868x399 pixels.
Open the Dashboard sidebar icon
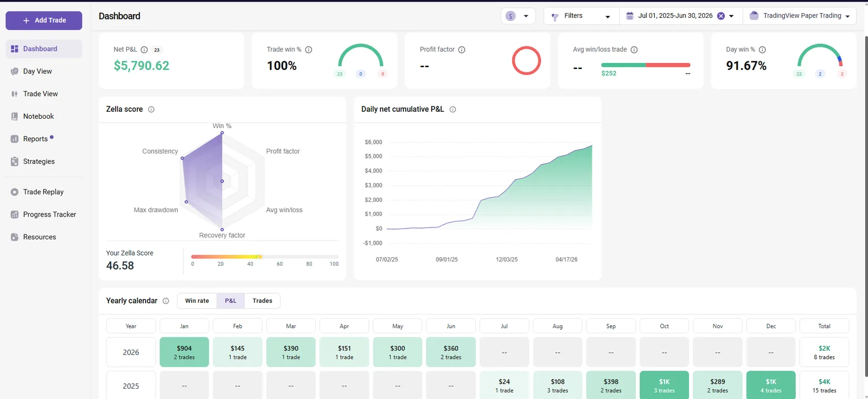click(15, 49)
